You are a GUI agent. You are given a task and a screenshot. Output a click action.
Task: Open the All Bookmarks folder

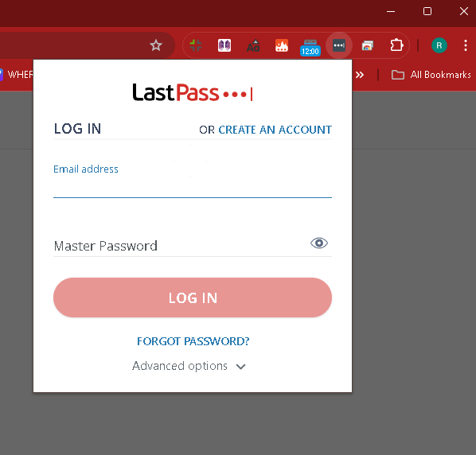[431, 75]
